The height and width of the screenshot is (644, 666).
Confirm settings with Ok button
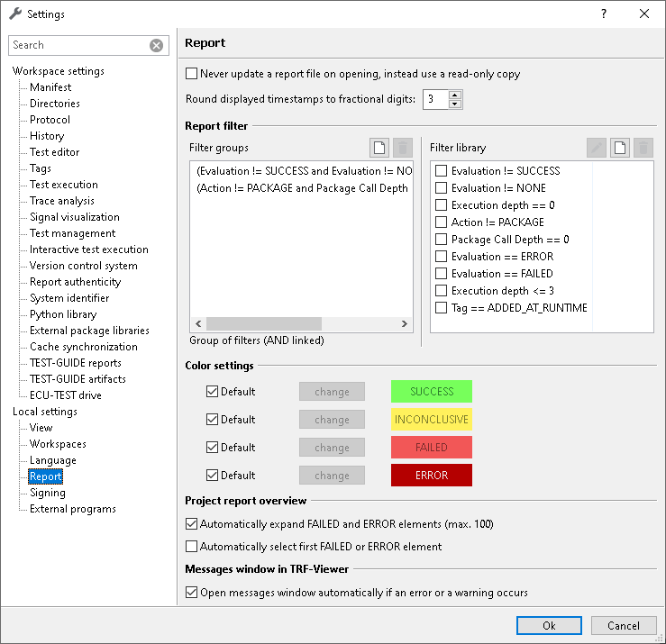(x=549, y=625)
